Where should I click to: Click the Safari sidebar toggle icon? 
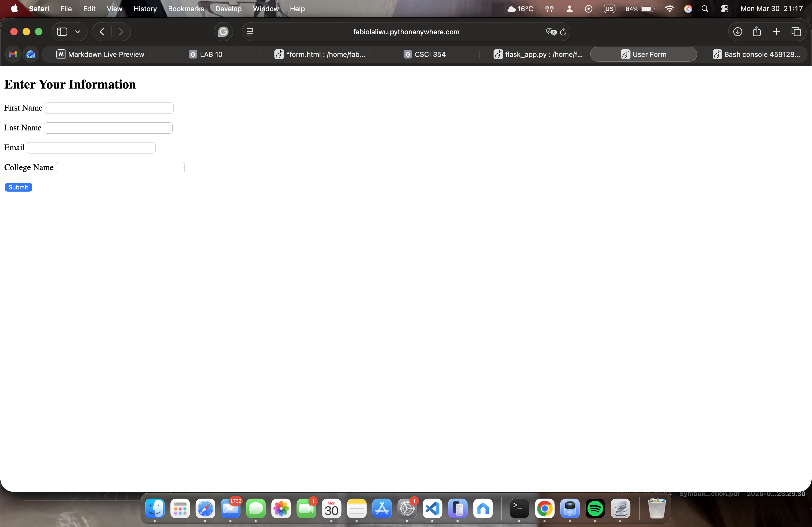pyautogui.click(x=62, y=32)
